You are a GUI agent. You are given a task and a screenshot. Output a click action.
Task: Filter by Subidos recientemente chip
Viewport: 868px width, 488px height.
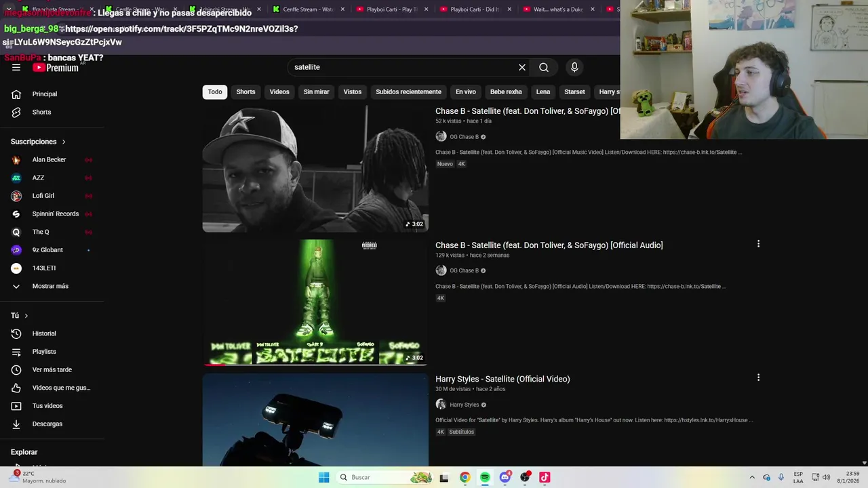[x=408, y=92]
